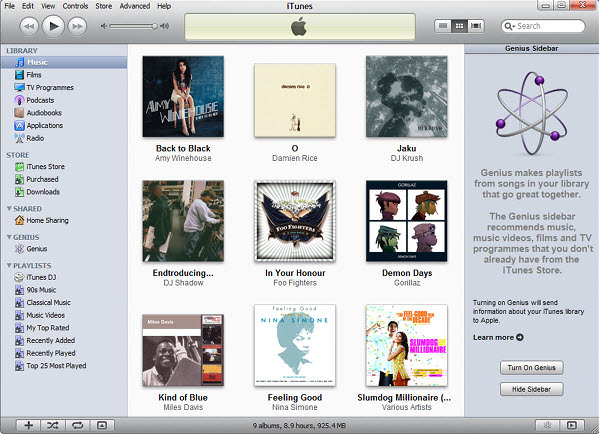This screenshot has height=434, width=599.
Task: Click the add playlist plus button
Action: 29,425
